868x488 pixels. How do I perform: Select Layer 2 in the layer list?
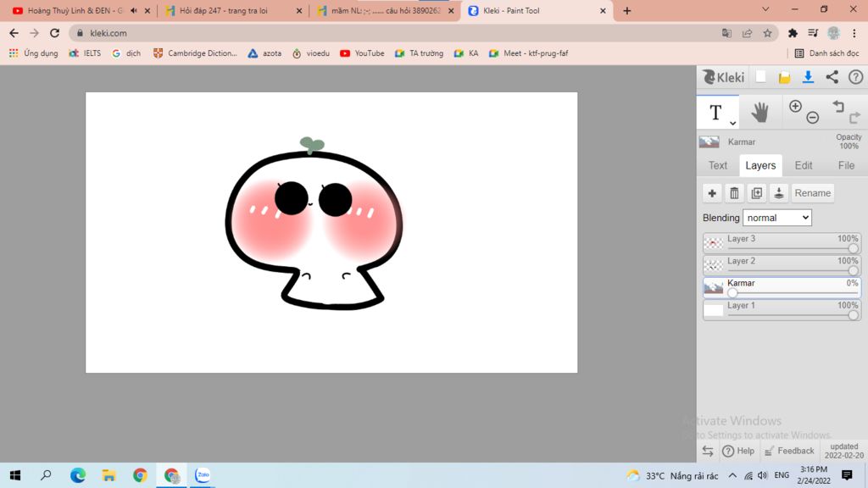tap(782, 265)
